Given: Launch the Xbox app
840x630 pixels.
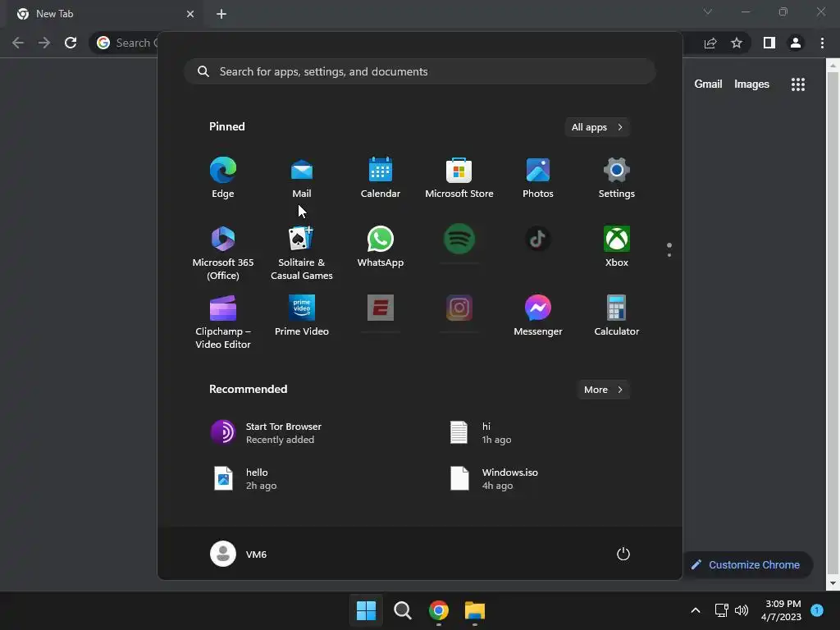Looking at the screenshot, I should [x=617, y=246].
